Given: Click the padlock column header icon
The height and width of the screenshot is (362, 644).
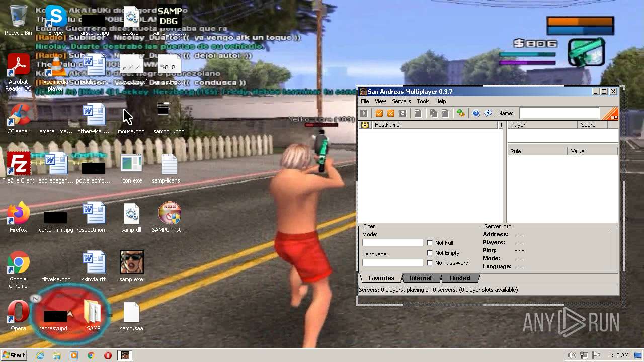Looking at the screenshot, I should [x=365, y=125].
